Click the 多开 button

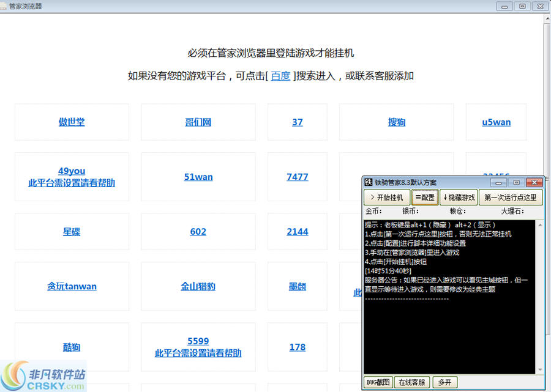tap(445, 382)
